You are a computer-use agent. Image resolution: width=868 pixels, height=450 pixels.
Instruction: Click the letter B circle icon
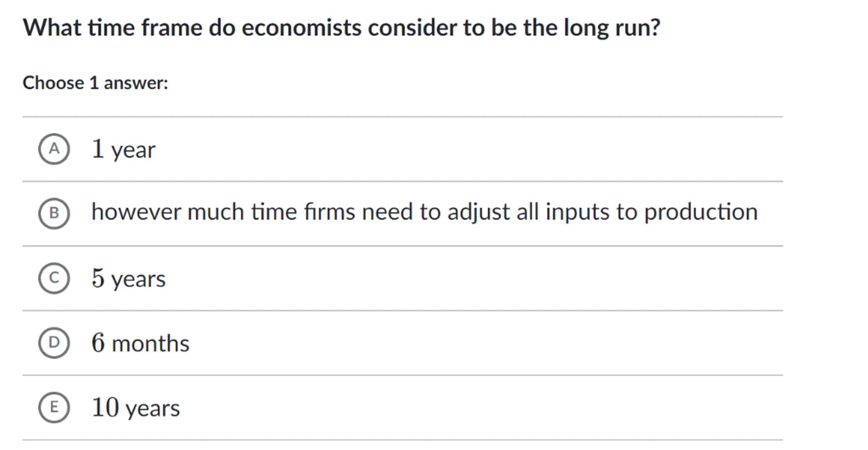pos(54,213)
